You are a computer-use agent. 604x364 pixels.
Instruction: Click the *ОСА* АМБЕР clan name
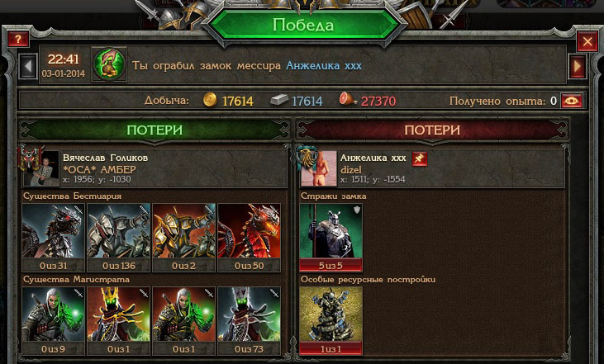[x=99, y=170]
